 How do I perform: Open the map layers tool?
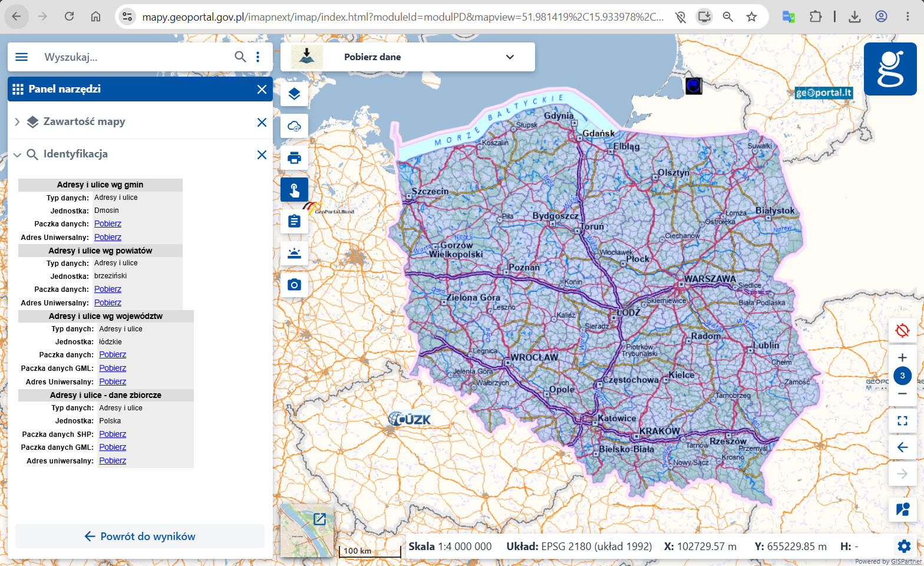(295, 94)
